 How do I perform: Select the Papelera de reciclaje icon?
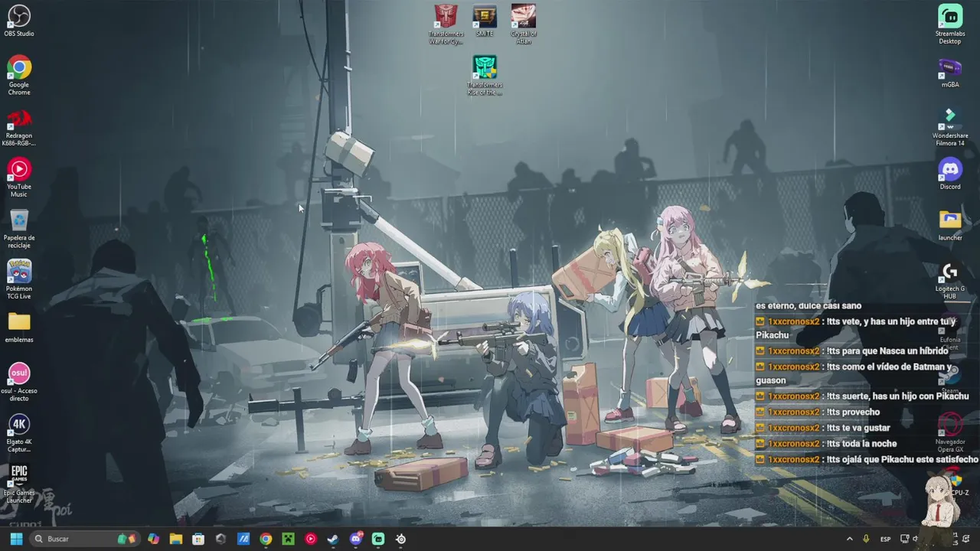[19, 229]
